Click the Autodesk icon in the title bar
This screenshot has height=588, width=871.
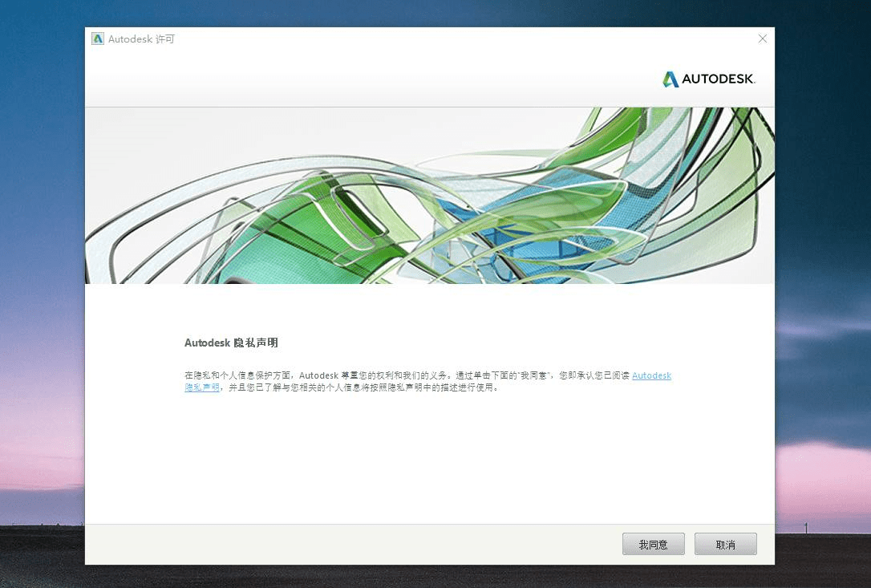click(x=97, y=38)
